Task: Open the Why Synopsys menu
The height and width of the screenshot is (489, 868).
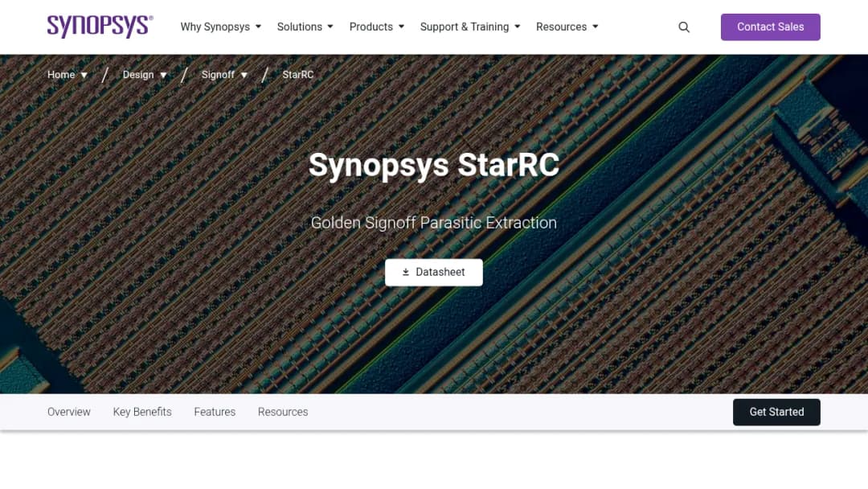Action: click(215, 27)
